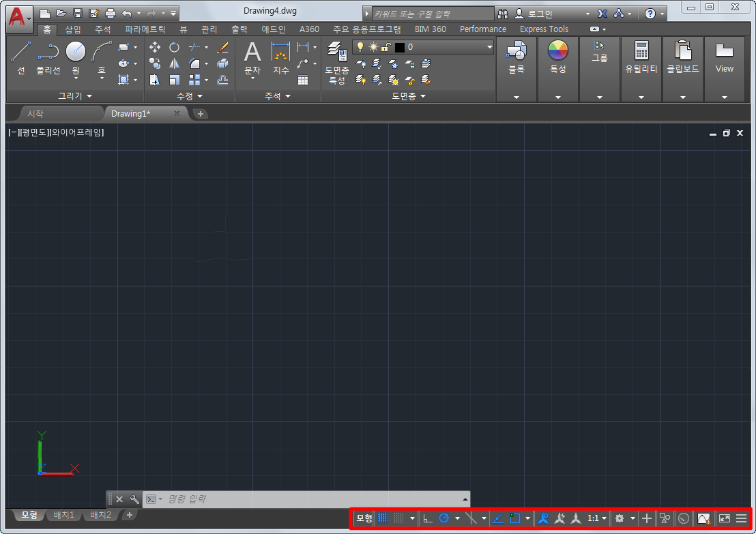This screenshot has width=756, height=534.
Task: Click the Dimension (치수) tool
Action: click(280, 59)
